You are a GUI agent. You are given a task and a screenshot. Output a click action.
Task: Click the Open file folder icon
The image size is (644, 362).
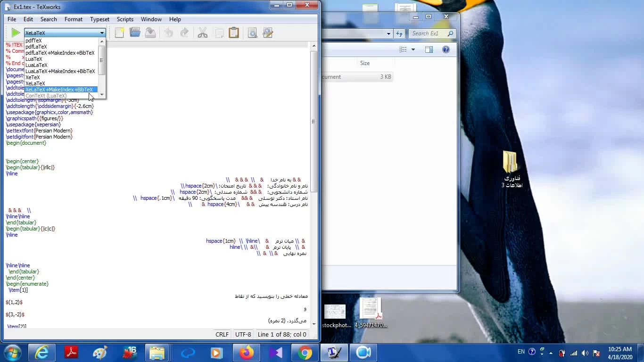click(135, 33)
